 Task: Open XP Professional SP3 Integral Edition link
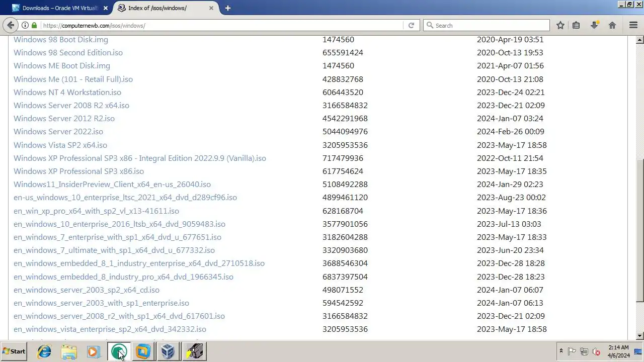pos(140,158)
